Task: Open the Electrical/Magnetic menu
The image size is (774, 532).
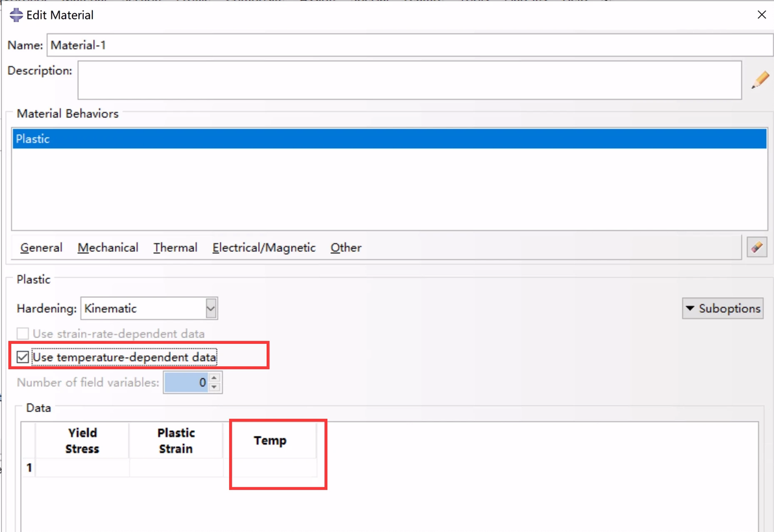Action: pyautogui.click(x=264, y=248)
